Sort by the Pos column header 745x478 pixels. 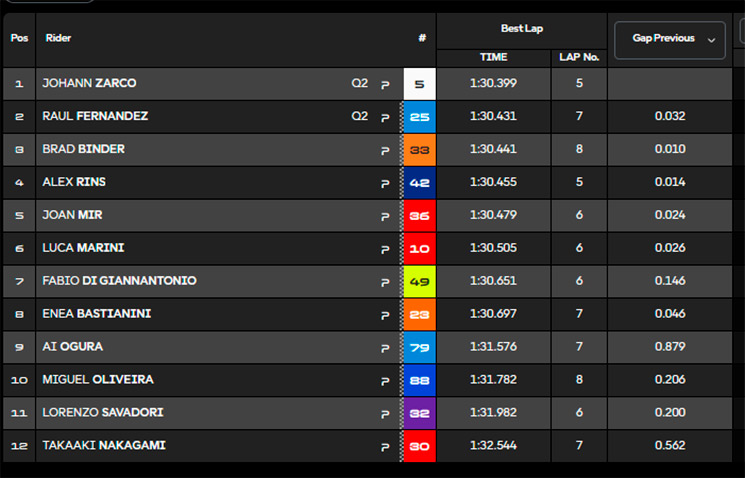click(x=19, y=38)
